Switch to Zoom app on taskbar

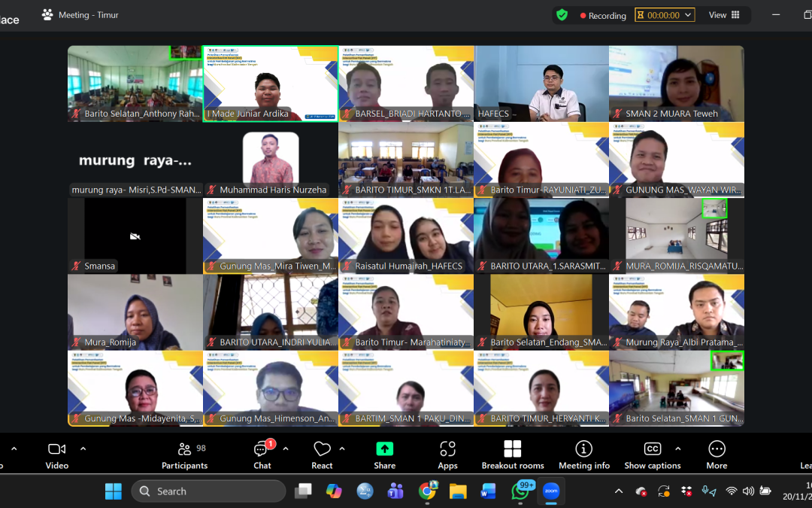pyautogui.click(x=551, y=491)
